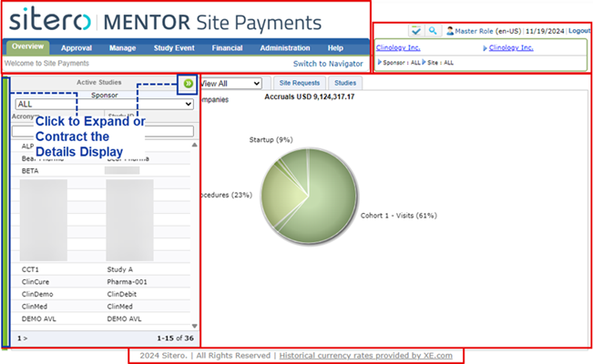Screen dimensions: 593x364
Task: Open the left Clinology Inc. link
Action: (x=398, y=47)
